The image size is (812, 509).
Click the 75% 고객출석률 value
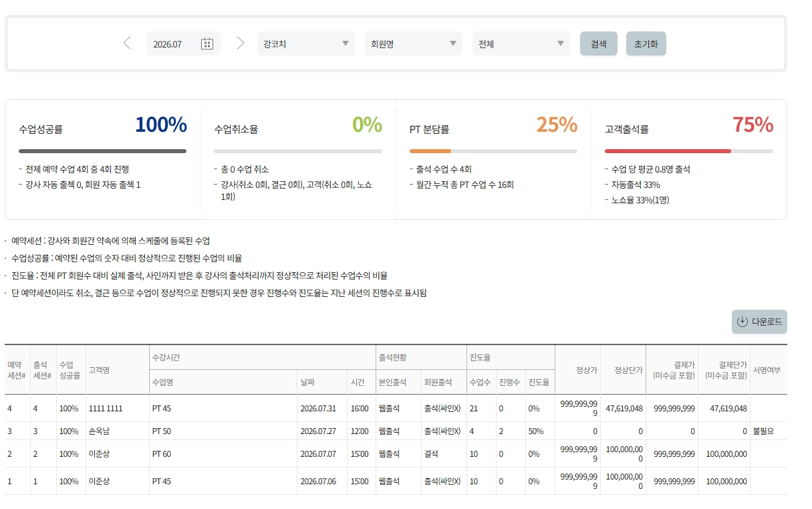pos(753,125)
